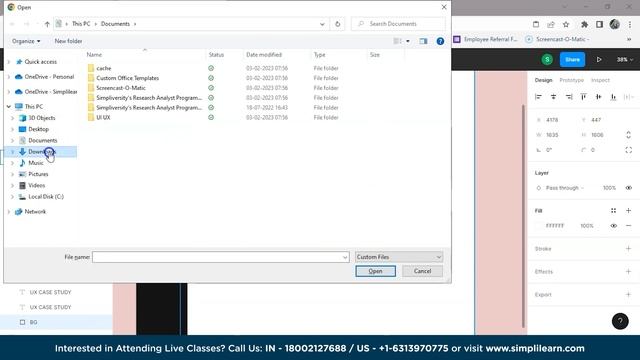The image size is (640, 360).
Task: Expand the address bar history dropdown
Action: [322, 24]
